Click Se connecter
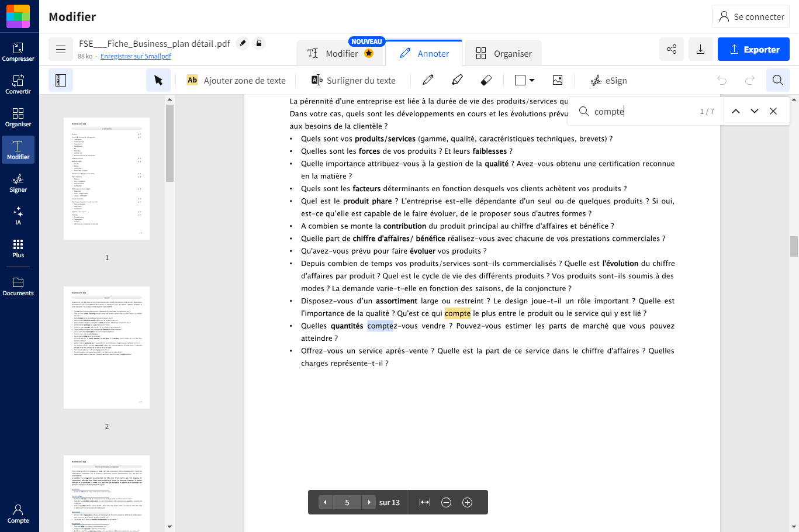799x532 pixels. tap(751, 16)
